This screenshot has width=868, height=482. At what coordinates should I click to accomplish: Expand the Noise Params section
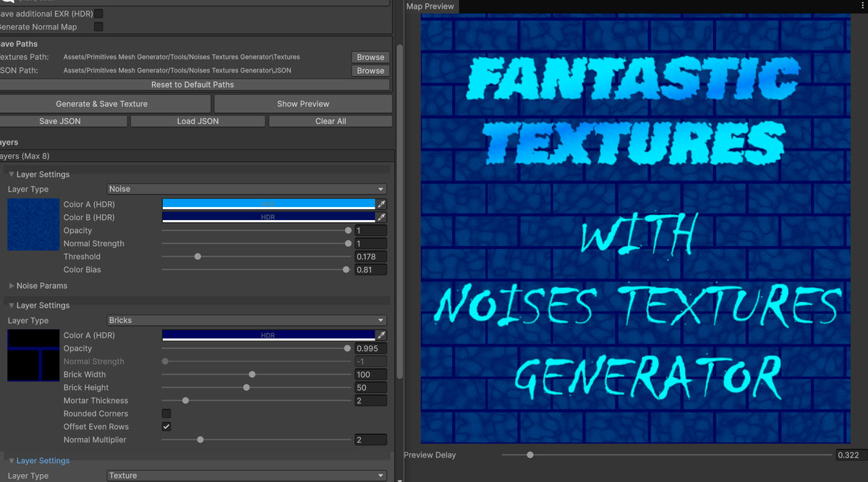pos(10,285)
